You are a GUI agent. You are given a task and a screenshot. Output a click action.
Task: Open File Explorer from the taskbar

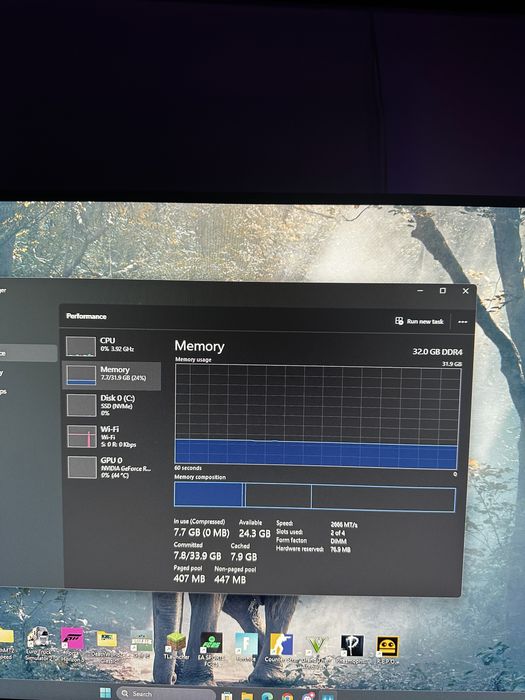tap(247, 696)
